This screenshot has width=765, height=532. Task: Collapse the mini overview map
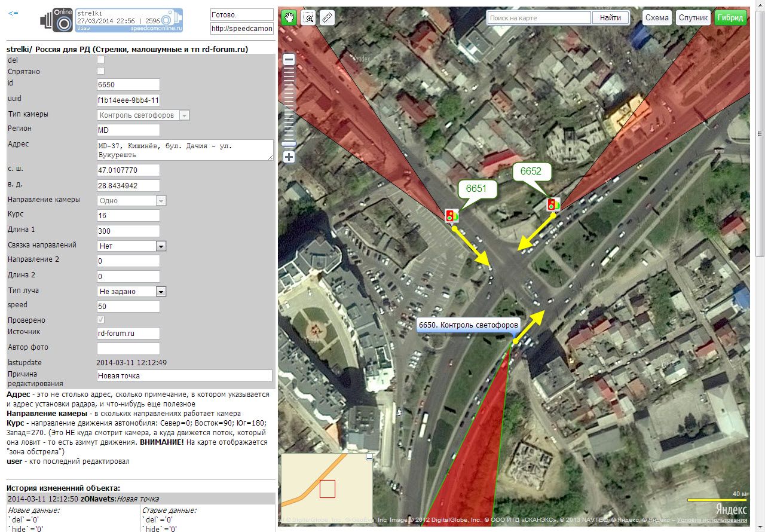[x=369, y=457]
